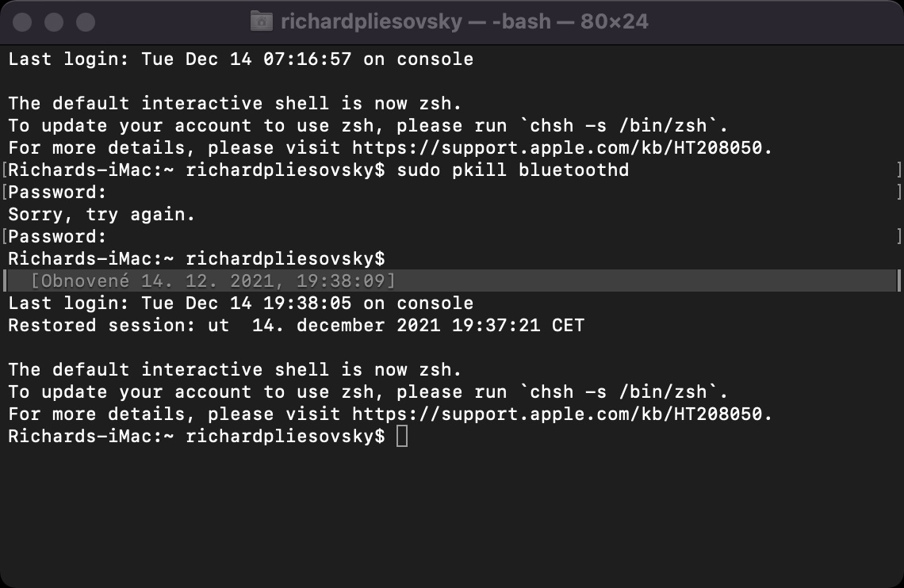Click the sudo pkill bluetoothd command text

tap(512, 170)
